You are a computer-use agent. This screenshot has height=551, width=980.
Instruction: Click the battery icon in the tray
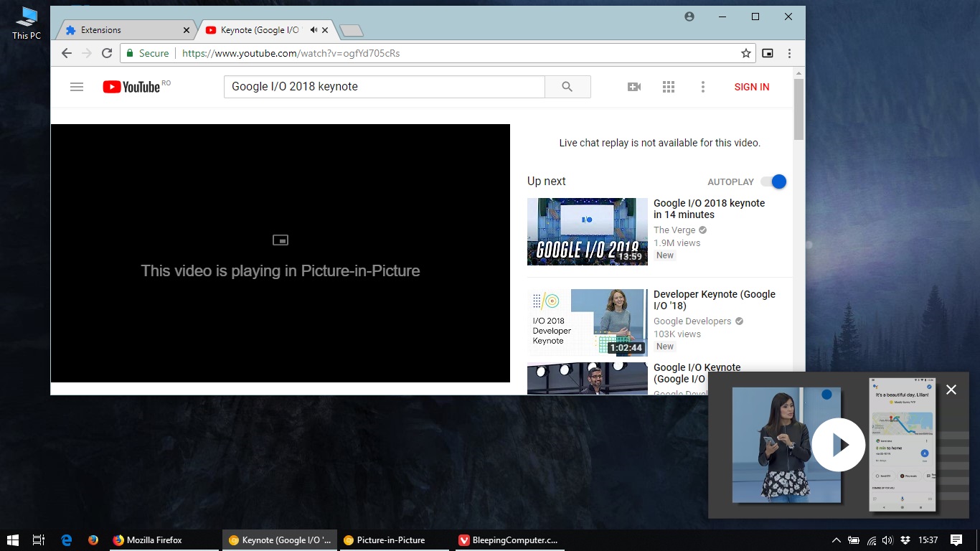854,540
